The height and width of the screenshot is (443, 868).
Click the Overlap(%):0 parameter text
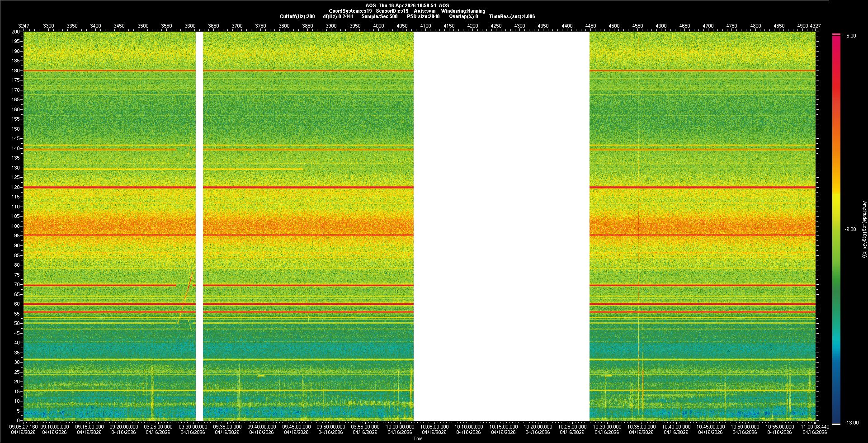point(463,16)
